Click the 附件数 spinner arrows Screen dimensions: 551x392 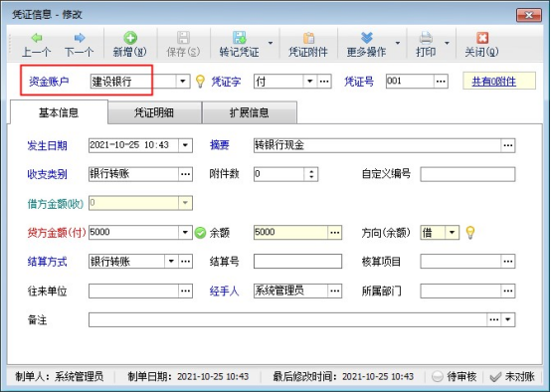pos(311,174)
